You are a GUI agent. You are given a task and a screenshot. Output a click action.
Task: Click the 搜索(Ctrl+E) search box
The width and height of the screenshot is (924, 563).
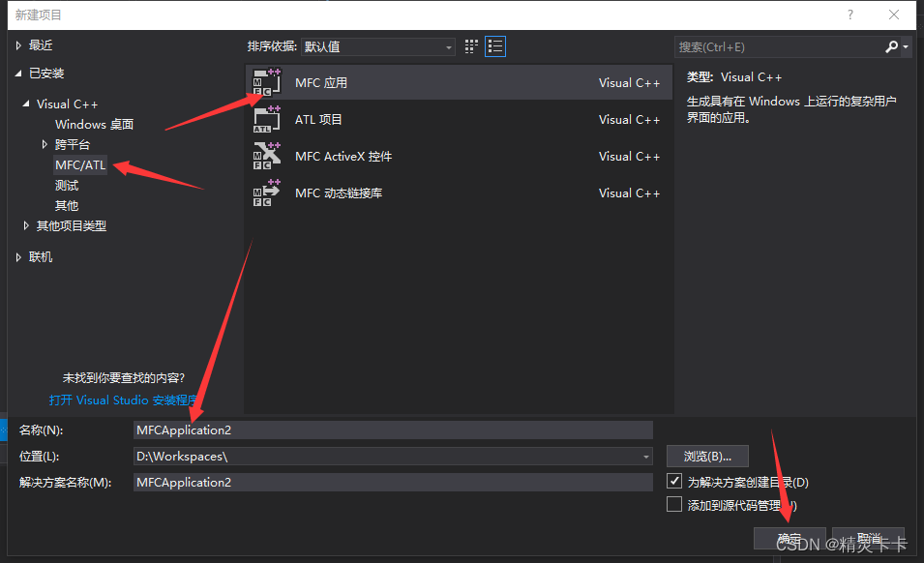click(779, 46)
